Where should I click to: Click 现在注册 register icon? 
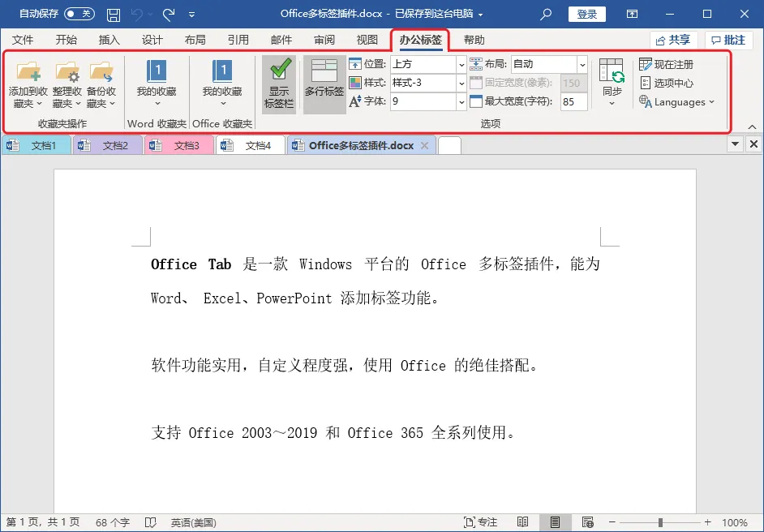[666, 64]
